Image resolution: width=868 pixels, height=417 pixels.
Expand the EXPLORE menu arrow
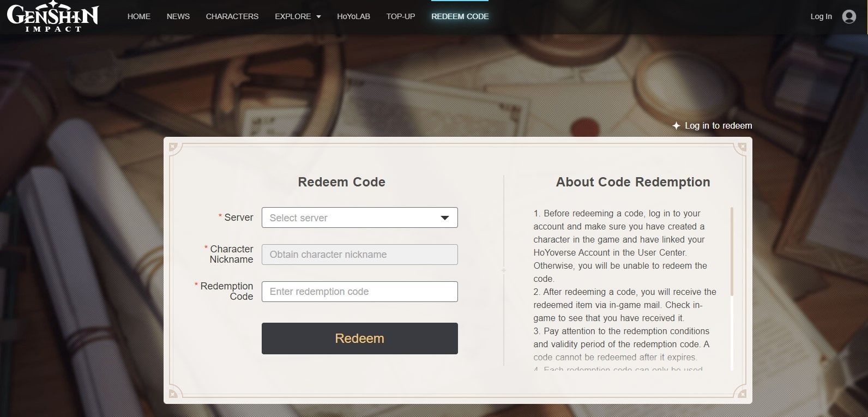coord(318,17)
